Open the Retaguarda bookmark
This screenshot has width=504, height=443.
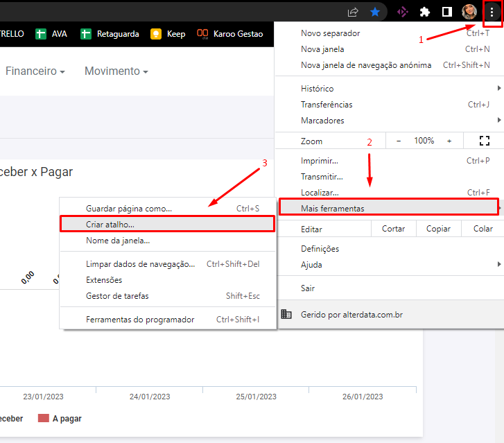[x=110, y=34]
